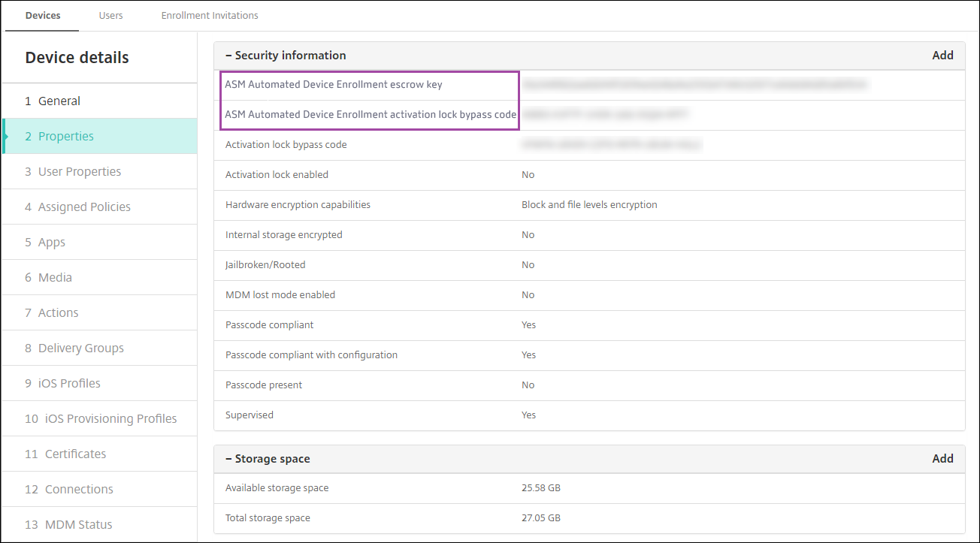This screenshot has height=543, width=980.
Task: Switch to the Users tab
Action: click(110, 15)
